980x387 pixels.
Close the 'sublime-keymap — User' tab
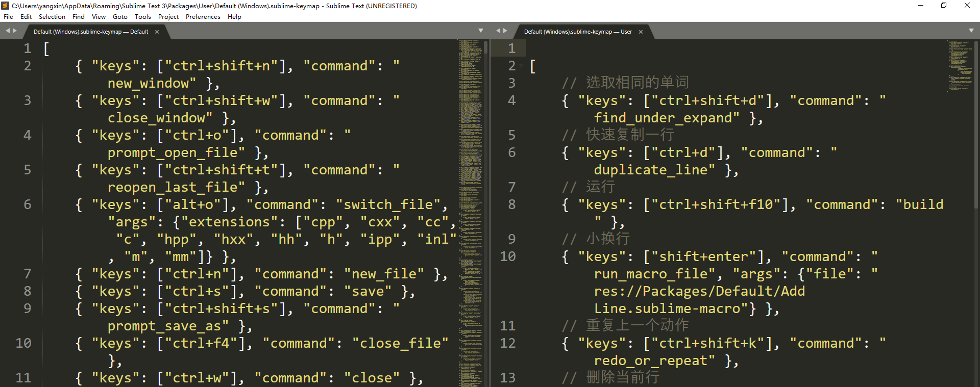pyautogui.click(x=641, y=32)
